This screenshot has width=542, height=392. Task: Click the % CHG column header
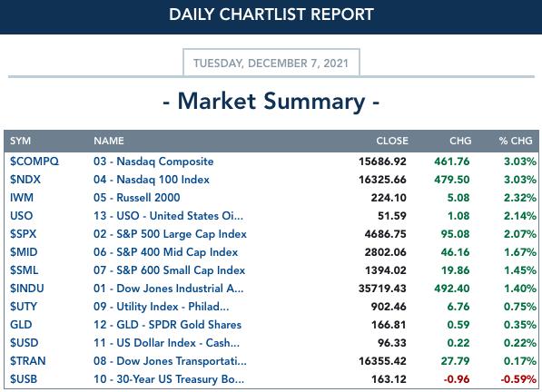[x=516, y=141]
